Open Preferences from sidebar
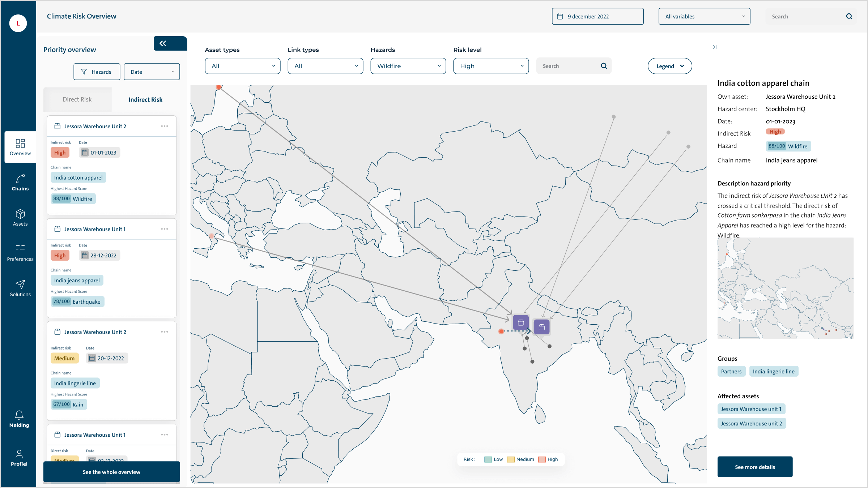868x488 pixels. point(20,253)
